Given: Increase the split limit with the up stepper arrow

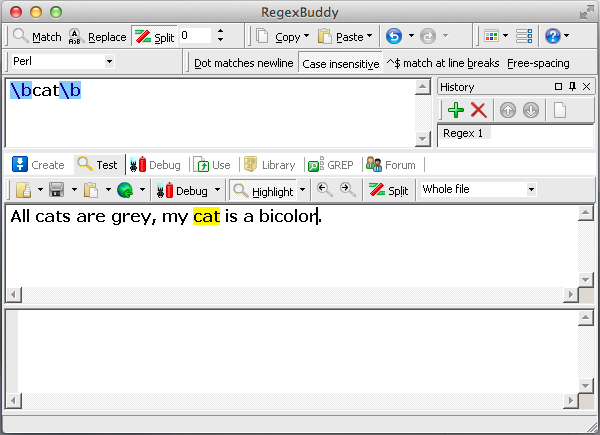Looking at the screenshot, I should click(x=220, y=31).
